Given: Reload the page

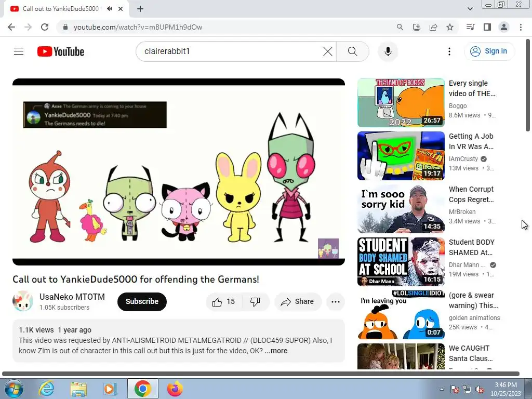Looking at the screenshot, I should pyautogui.click(x=45, y=27).
